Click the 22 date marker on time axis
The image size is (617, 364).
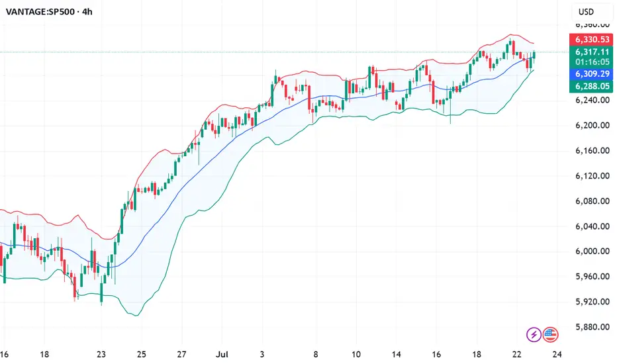click(516, 355)
